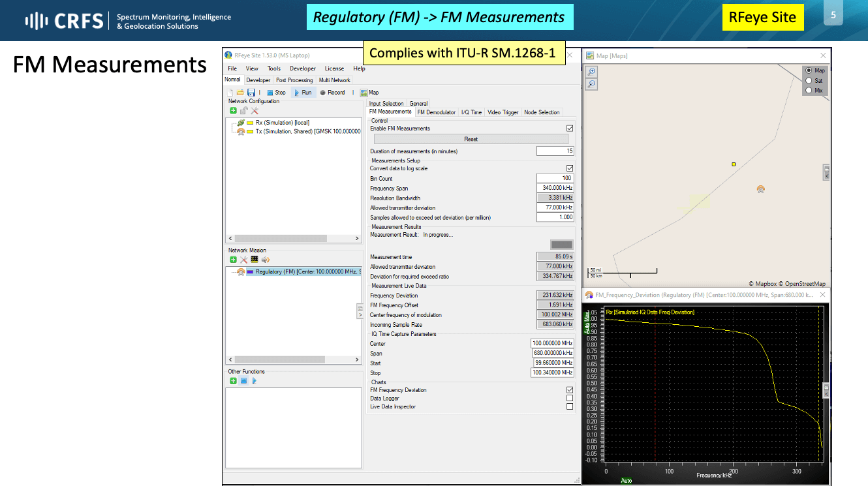The height and width of the screenshot is (486, 868).
Task: Click the editable Allowed transmitter deviation field
Action: coord(555,207)
